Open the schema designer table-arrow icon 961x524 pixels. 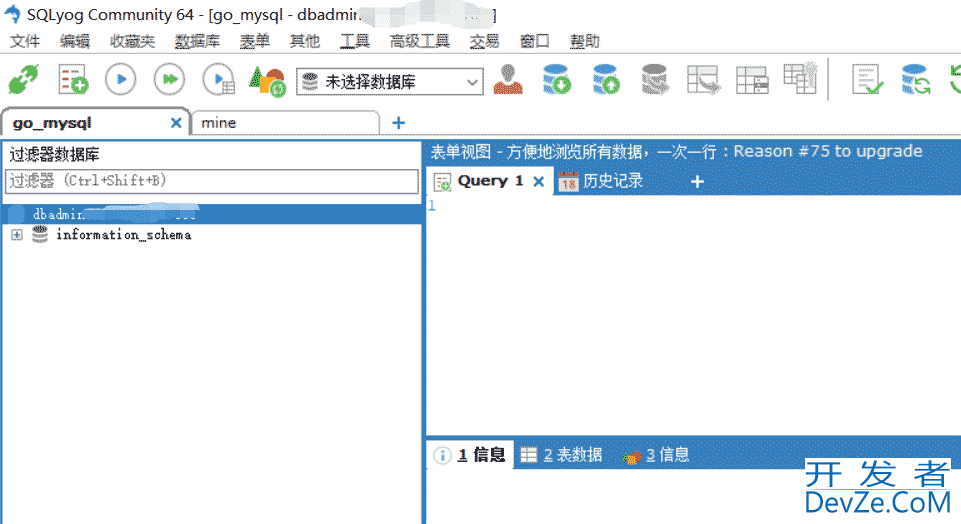point(703,80)
